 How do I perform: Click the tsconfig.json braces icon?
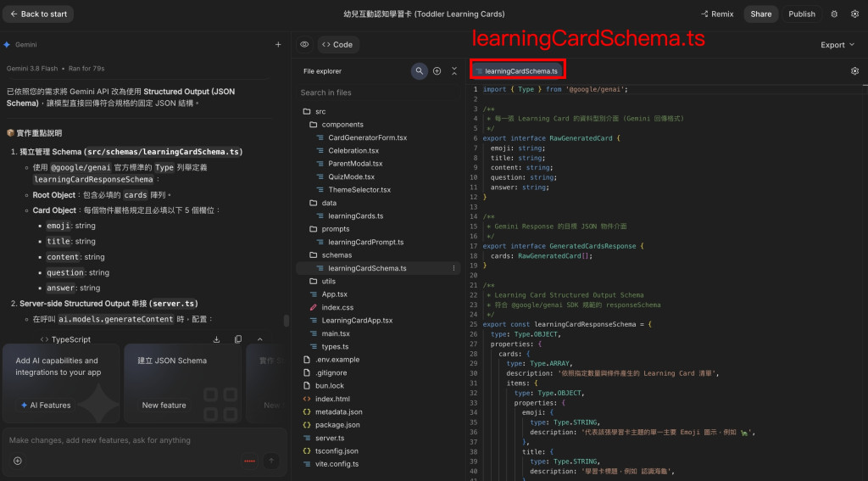tap(307, 451)
